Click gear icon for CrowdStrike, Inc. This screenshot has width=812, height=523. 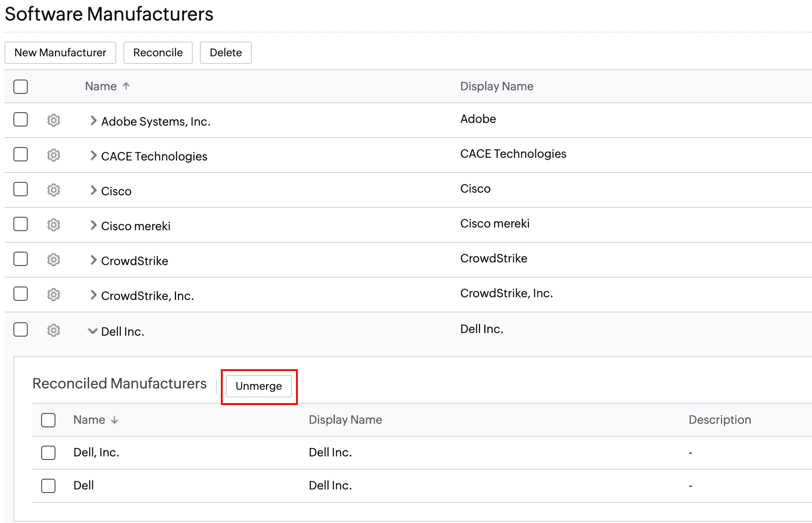[54, 295]
